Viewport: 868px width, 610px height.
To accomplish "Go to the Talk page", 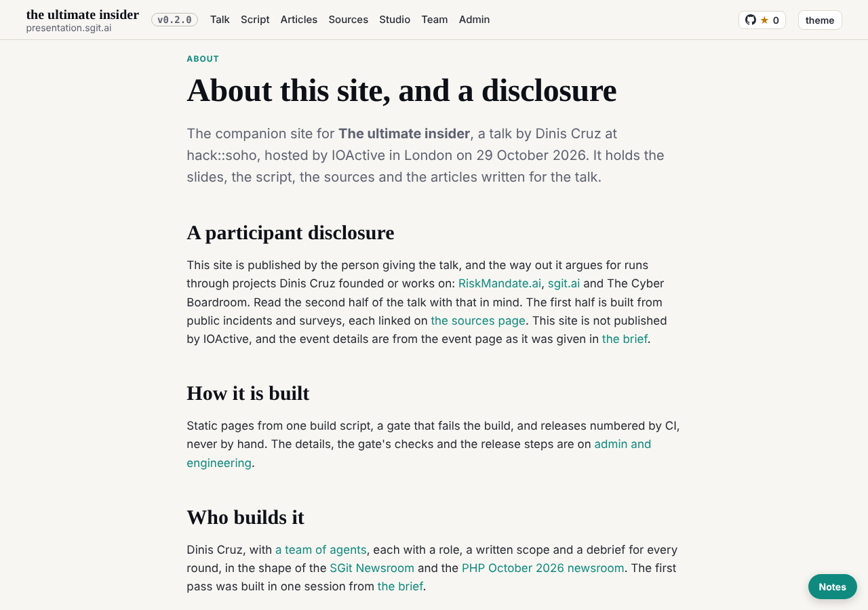I will pos(220,20).
